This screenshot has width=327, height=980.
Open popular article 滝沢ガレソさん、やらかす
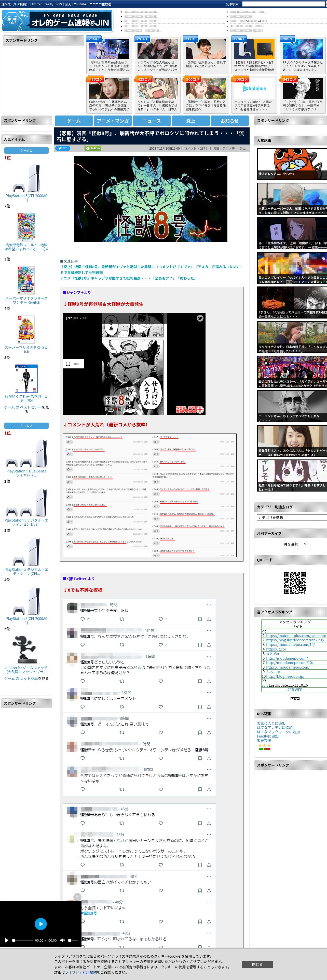point(292,164)
